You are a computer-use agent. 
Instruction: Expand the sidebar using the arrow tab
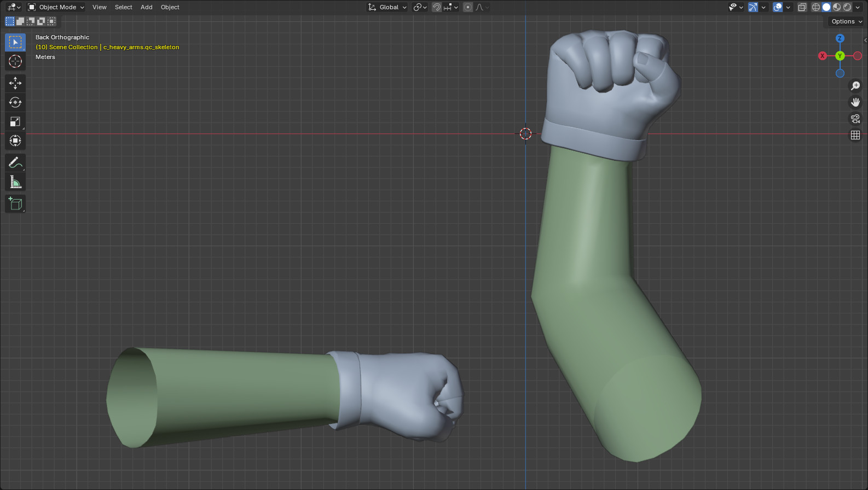(865, 40)
